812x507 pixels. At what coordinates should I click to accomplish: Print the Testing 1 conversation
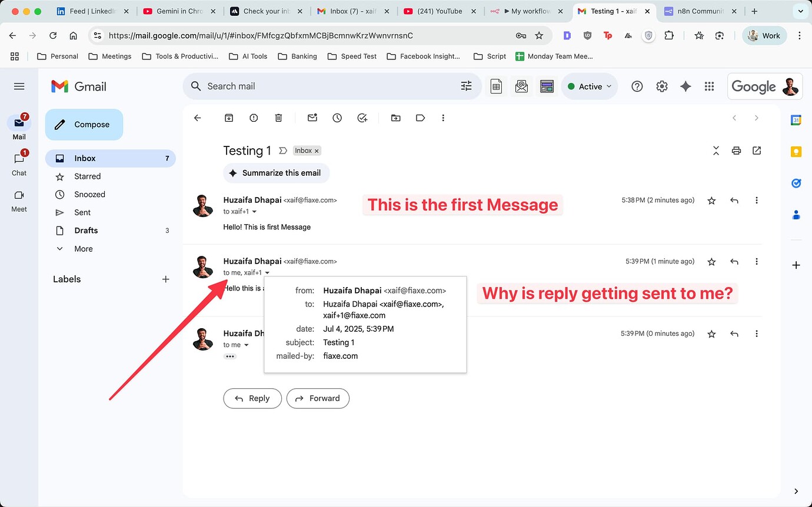736,151
